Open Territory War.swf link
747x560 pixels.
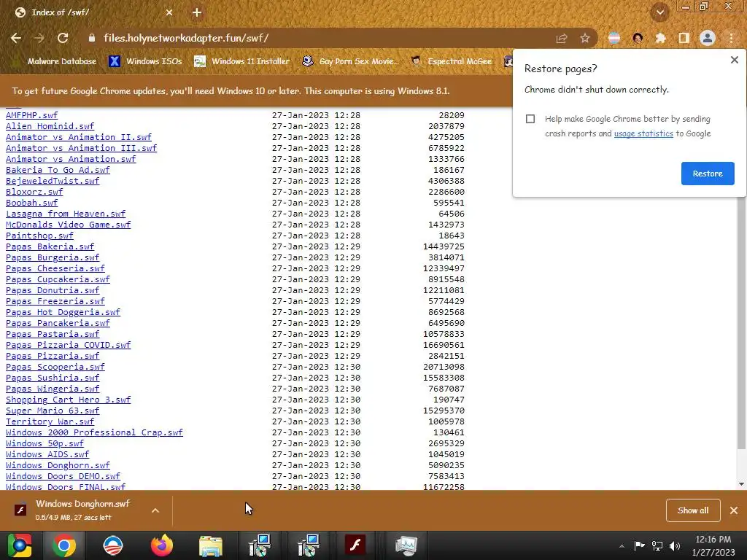coord(50,422)
